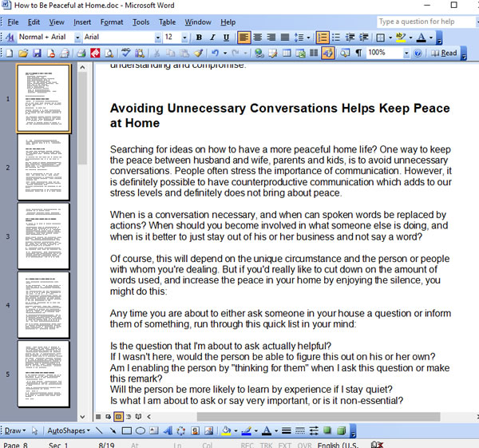479x448 pixels.
Task: Select the Line drawing tool
Action: [99, 431]
